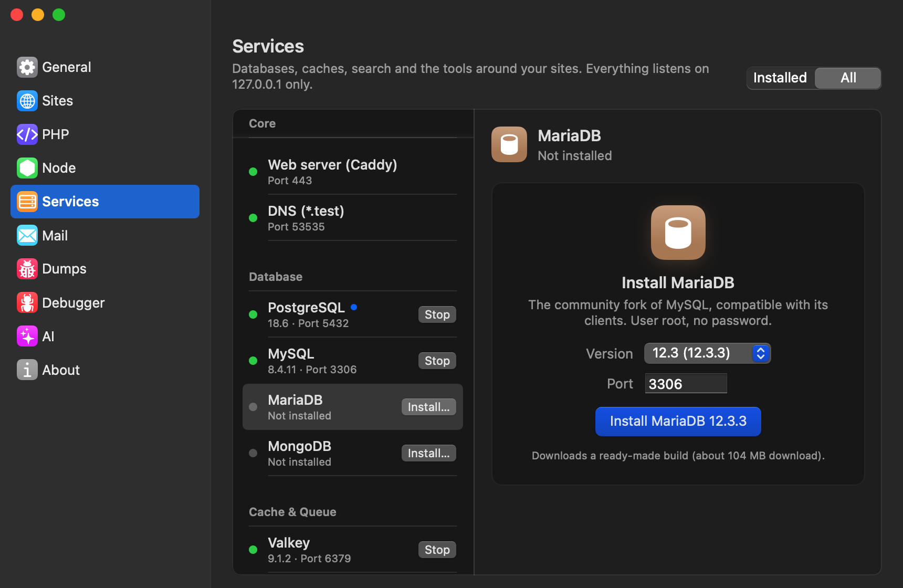Click the Debugger sidebar label

coord(73,303)
